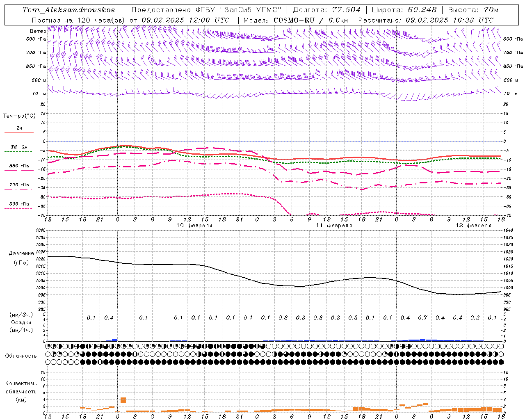This screenshot has width=525, height=420.
Task: Click the 700 гПа temperature legend entry
Action: coord(19,185)
